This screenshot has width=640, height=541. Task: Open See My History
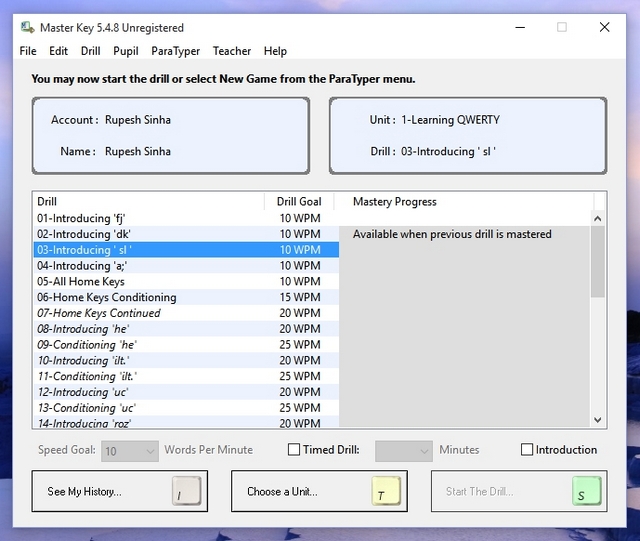pyautogui.click(x=120, y=491)
